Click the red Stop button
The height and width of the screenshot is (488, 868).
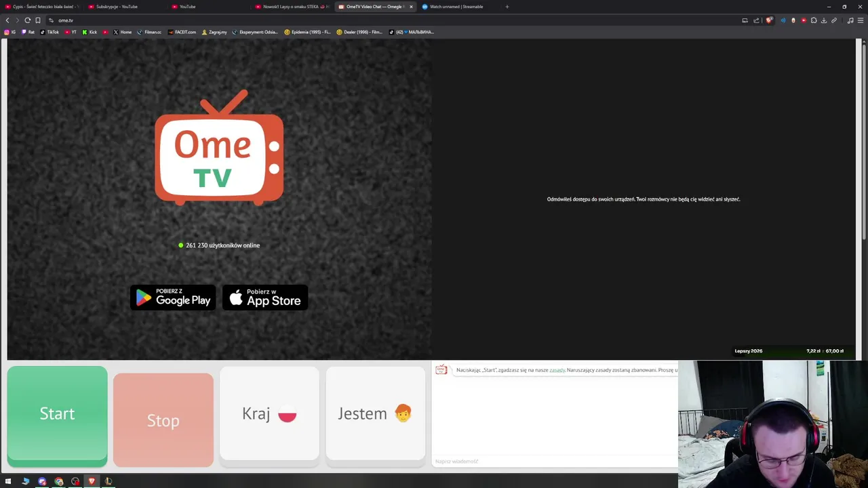(163, 420)
